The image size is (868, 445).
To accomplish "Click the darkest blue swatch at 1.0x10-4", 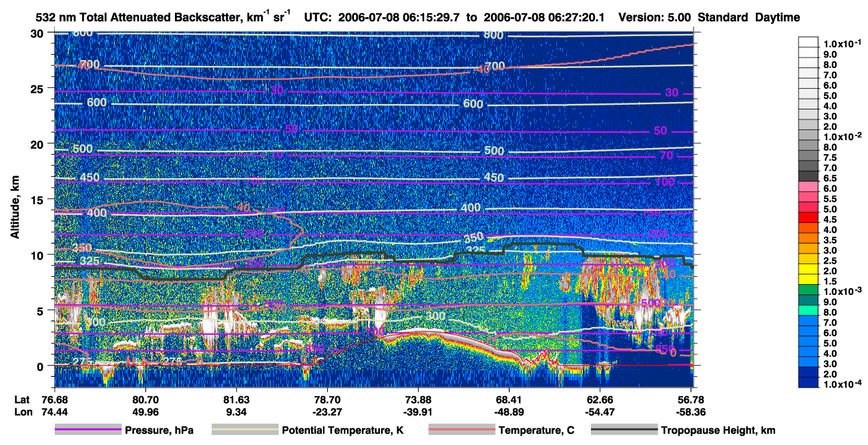I will 810,382.
